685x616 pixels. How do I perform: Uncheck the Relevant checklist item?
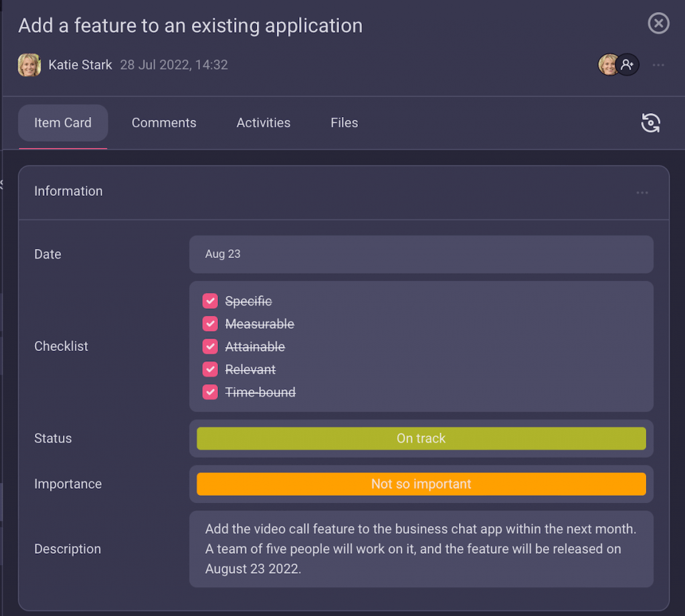coord(210,369)
